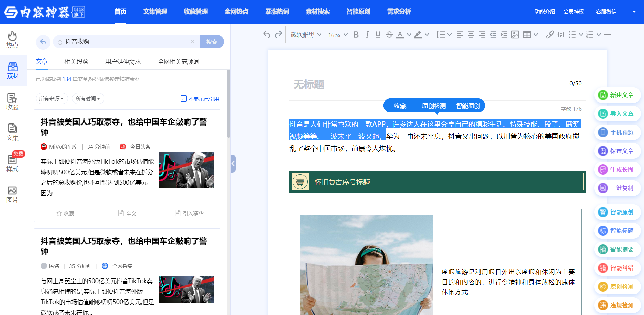Clear the search box with X
This screenshot has width=644, height=315.
coord(192,42)
